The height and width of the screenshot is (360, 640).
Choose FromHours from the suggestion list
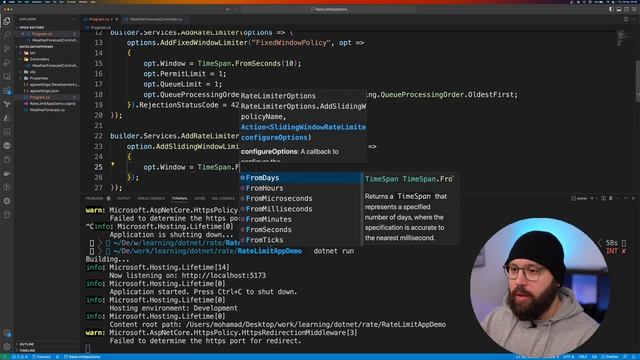[x=300, y=188]
